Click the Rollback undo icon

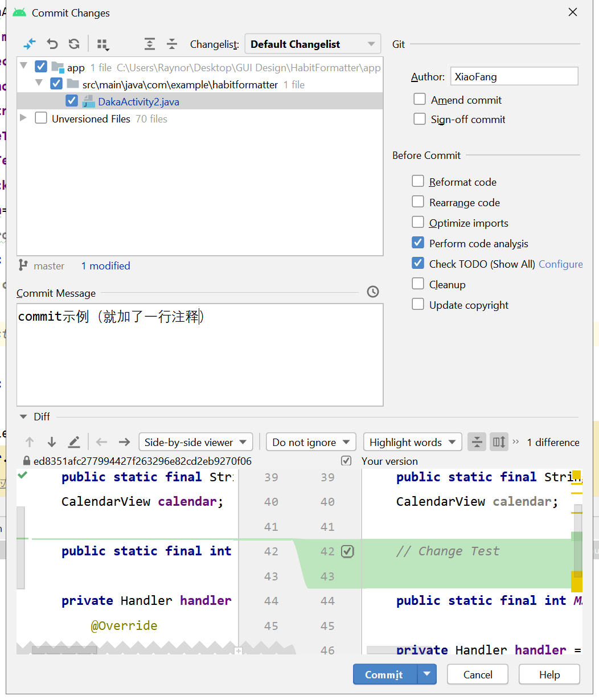click(52, 44)
